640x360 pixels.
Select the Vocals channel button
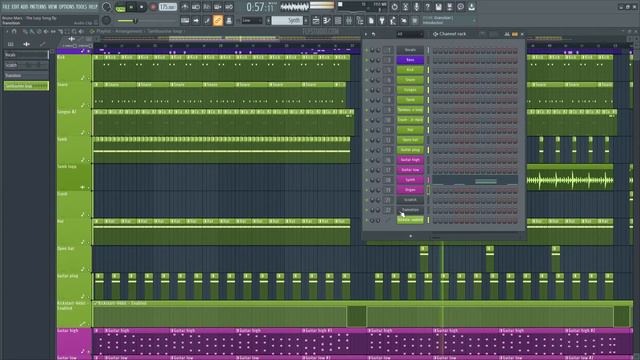point(410,50)
